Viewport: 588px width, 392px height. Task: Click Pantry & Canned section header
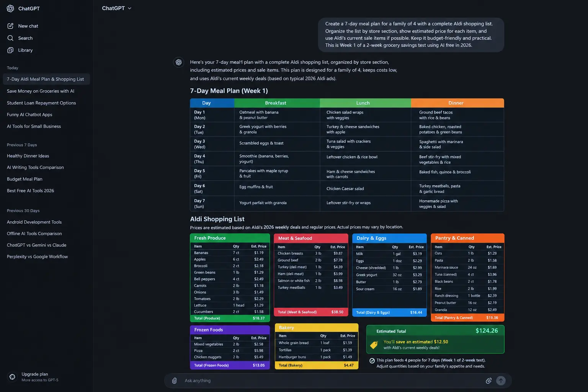(467, 238)
